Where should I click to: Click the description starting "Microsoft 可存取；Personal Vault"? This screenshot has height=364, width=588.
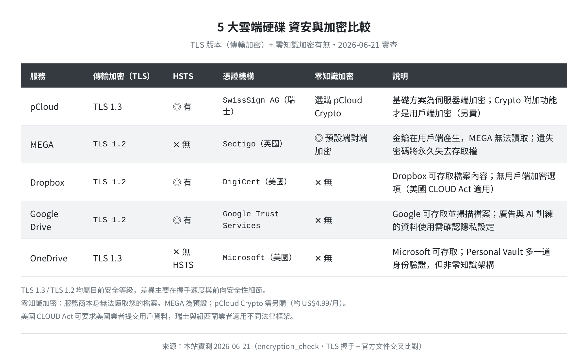(x=471, y=258)
